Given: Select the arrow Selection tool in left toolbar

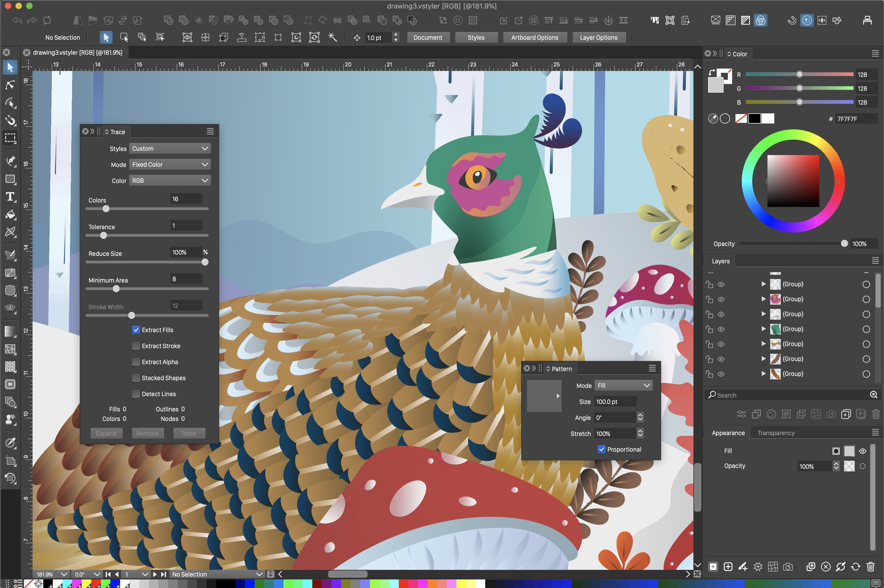Looking at the screenshot, I should [x=10, y=67].
